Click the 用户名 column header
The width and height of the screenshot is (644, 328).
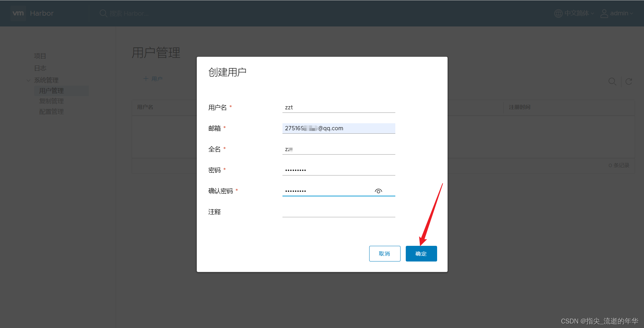pyautogui.click(x=145, y=107)
